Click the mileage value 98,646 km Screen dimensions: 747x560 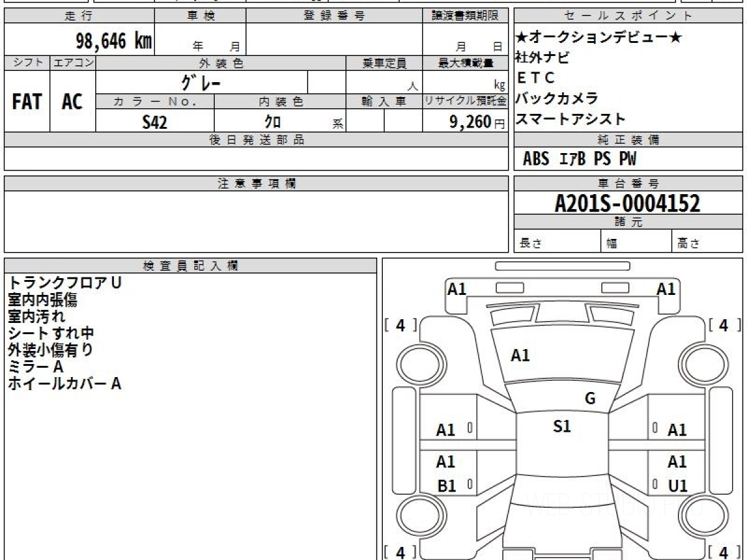[114, 42]
